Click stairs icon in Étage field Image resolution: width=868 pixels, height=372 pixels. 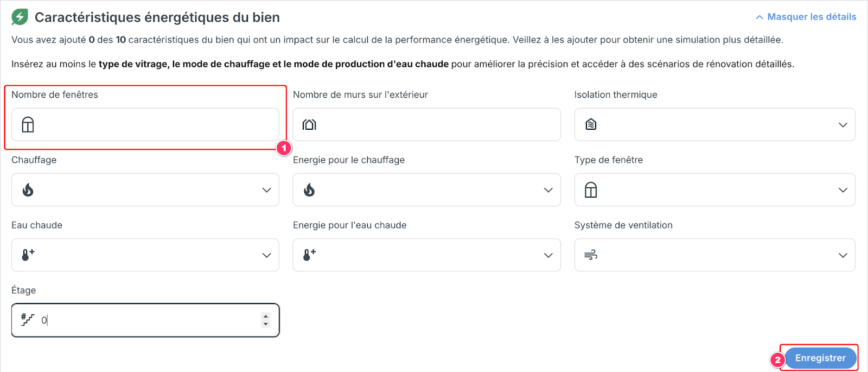[27, 320]
